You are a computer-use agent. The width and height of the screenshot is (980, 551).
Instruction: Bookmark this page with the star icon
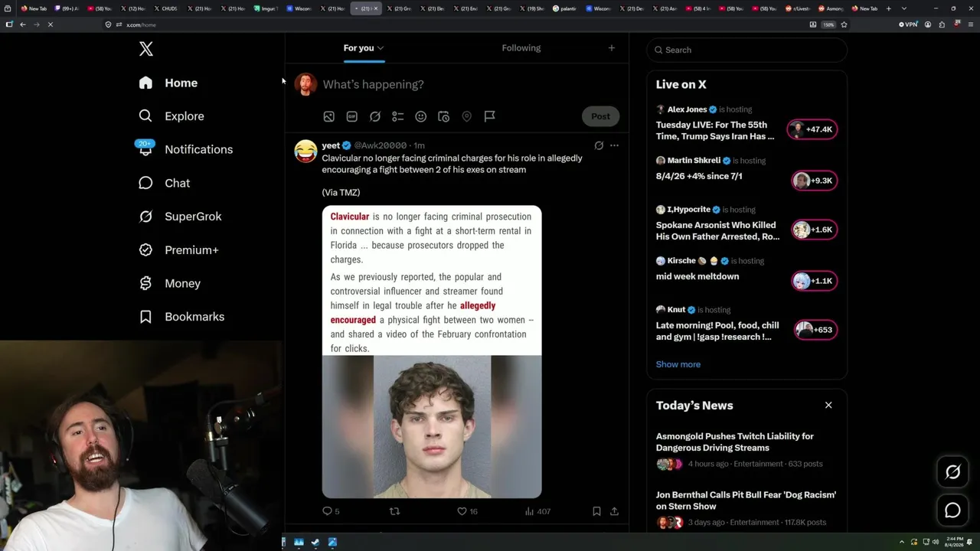tap(844, 24)
